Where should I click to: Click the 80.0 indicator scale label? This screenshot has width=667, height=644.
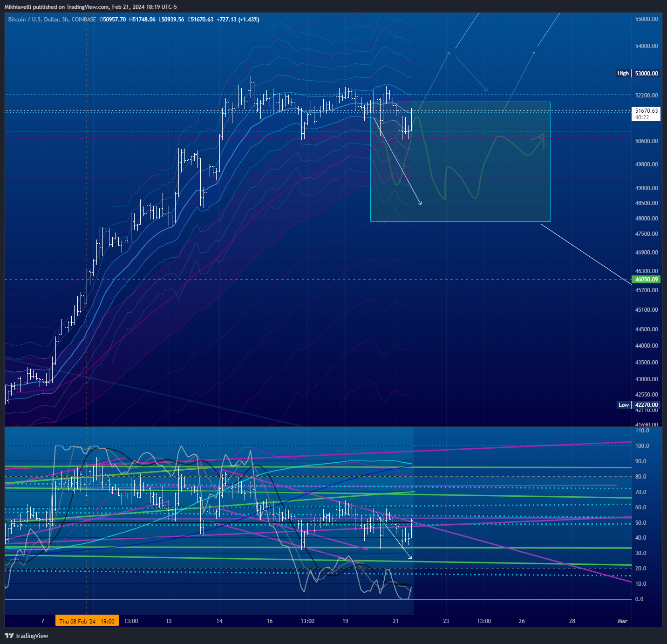coord(641,477)
